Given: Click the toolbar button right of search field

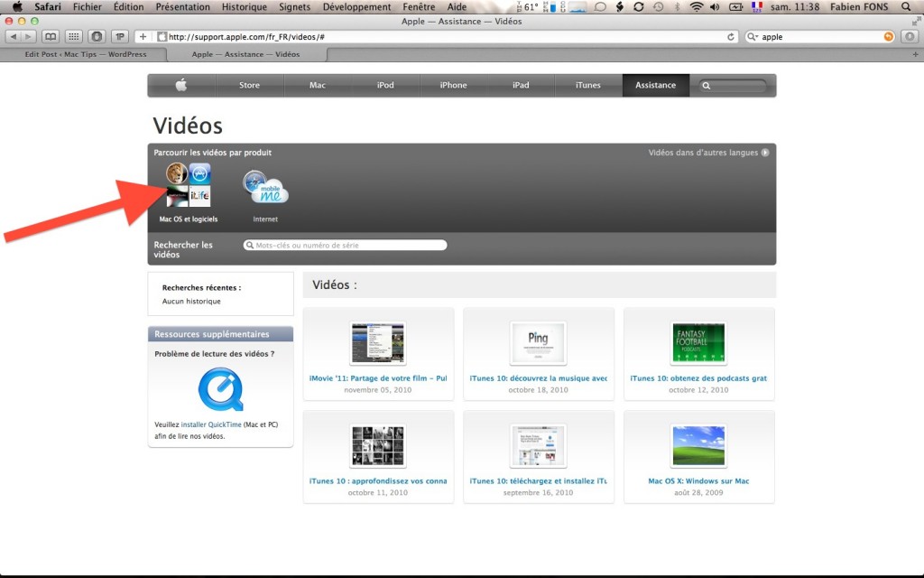Looking at the screenshot, I should [910, 36].
